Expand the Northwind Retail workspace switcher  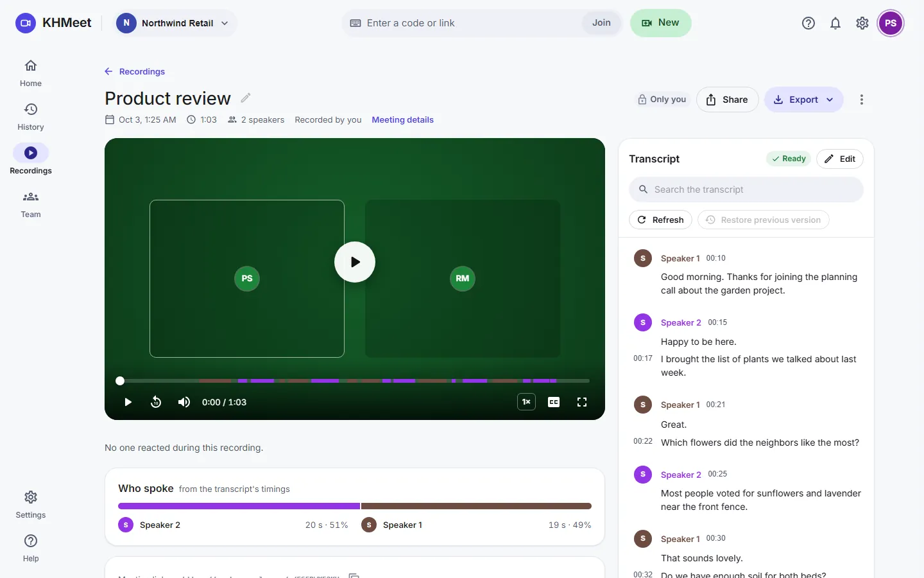(x=175, y=23)
